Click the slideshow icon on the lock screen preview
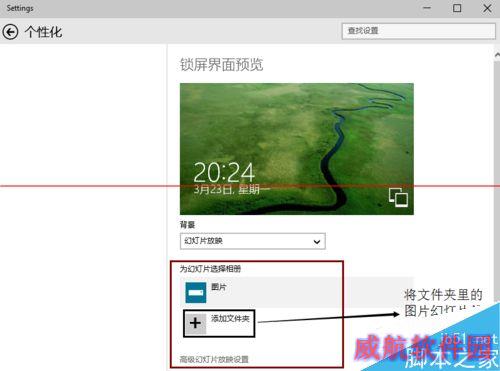Viewport: 500px width, 371px height. [x=398, y=197]
